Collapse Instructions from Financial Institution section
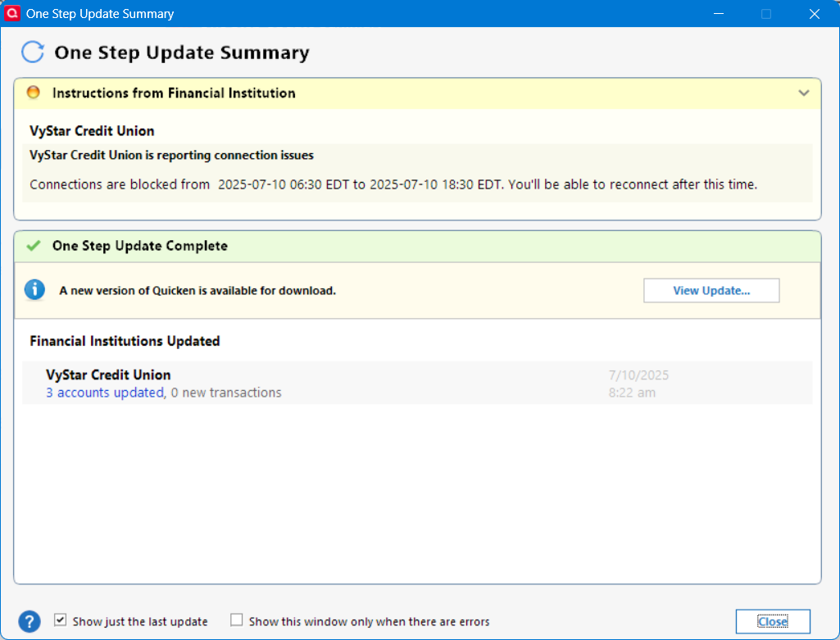 pyautogui.click(x=804, y=93)
